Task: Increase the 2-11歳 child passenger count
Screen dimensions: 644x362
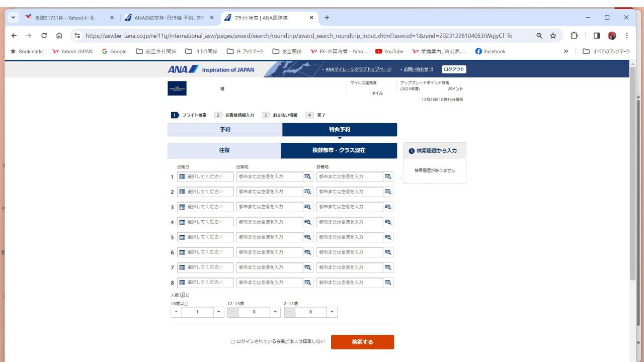Action: (332, 312)
